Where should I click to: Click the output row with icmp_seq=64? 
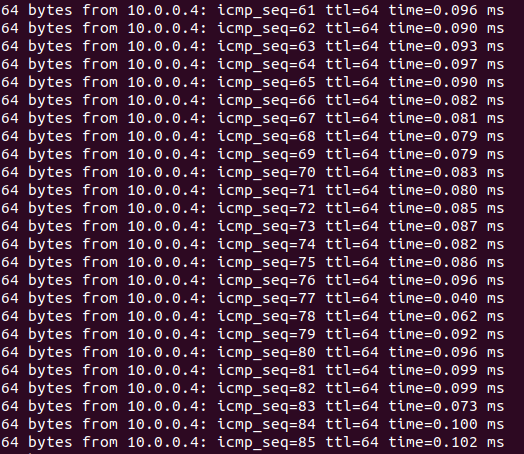(x=252, y=64)
